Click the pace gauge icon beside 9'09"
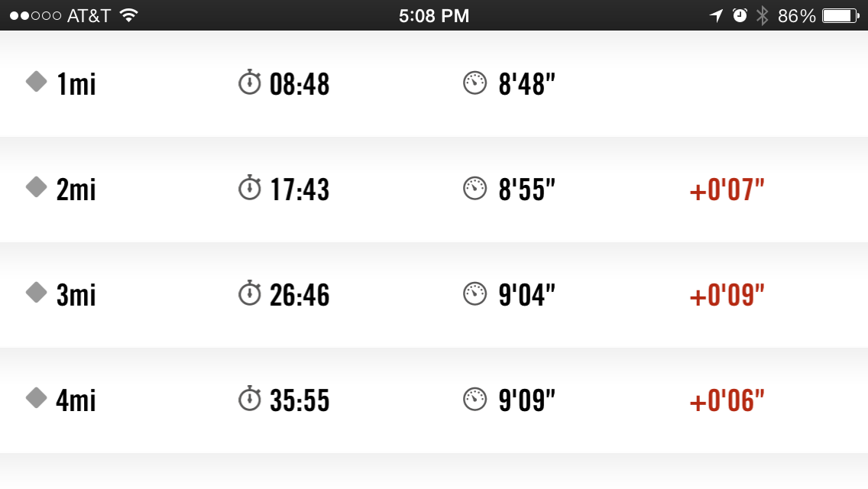The width and height of the screenshot is (868, 489). click(x=475, y=399)
